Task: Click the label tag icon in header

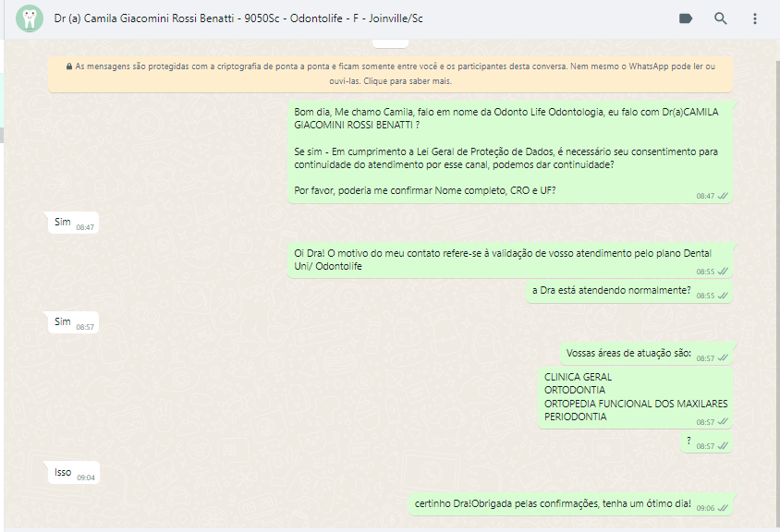Action: [686, 18]
